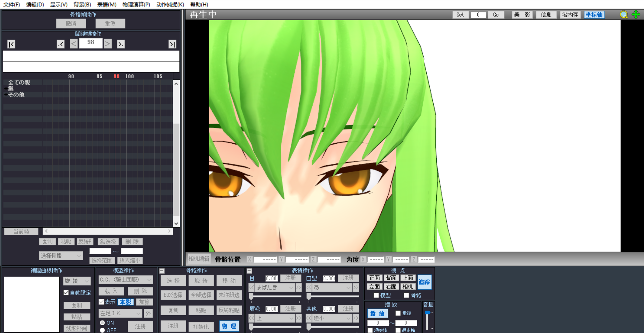The height and width of the screenshot is (333, 644).
Task: Toggle 自動設定 checkbox
Action: click(66, 292)
